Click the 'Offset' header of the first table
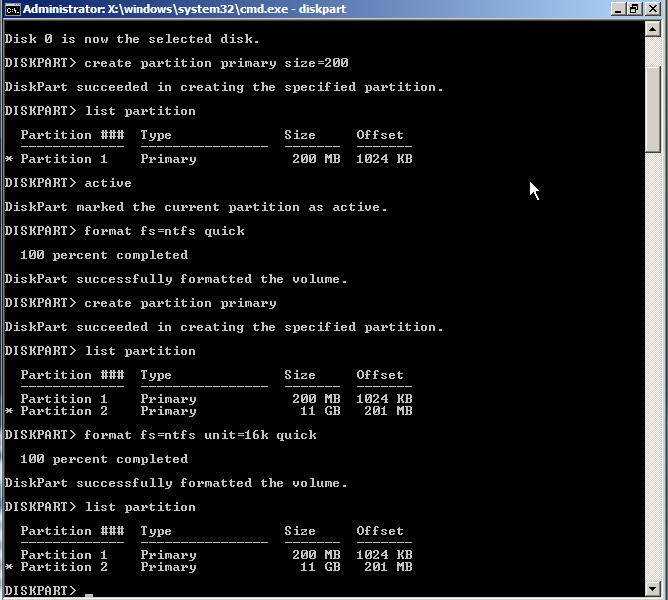The image size is (668, 600). coord(380,135)
